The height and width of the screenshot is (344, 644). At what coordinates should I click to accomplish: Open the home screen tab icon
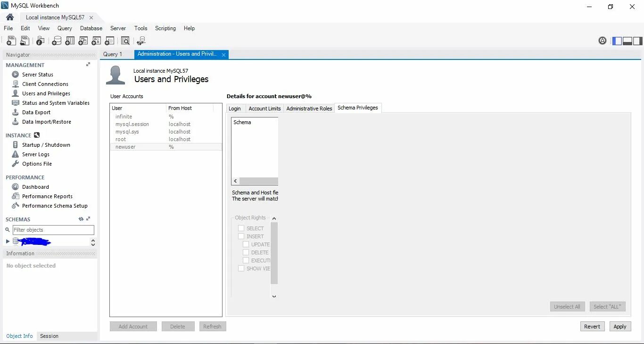[x=9, y=17]
